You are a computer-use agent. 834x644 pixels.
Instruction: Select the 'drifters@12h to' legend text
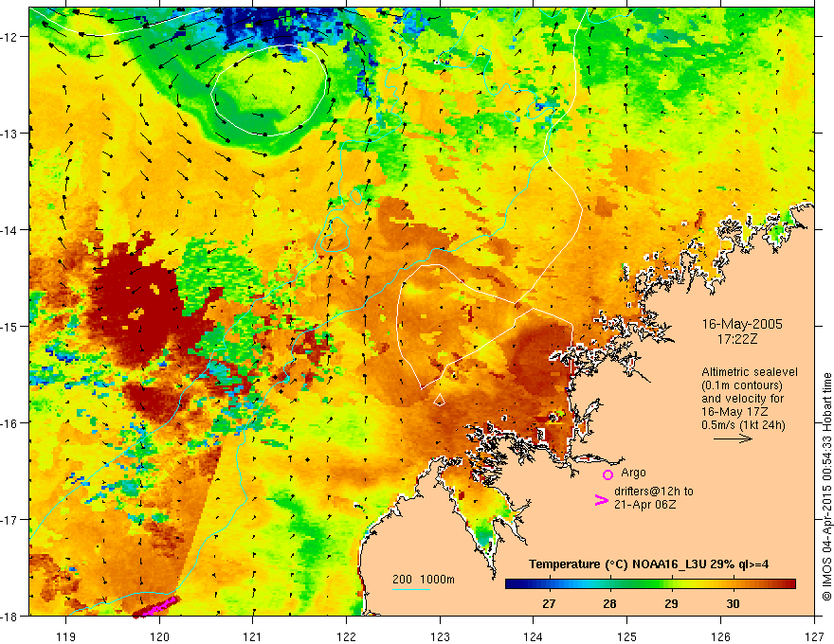click(x=654, y=492)
